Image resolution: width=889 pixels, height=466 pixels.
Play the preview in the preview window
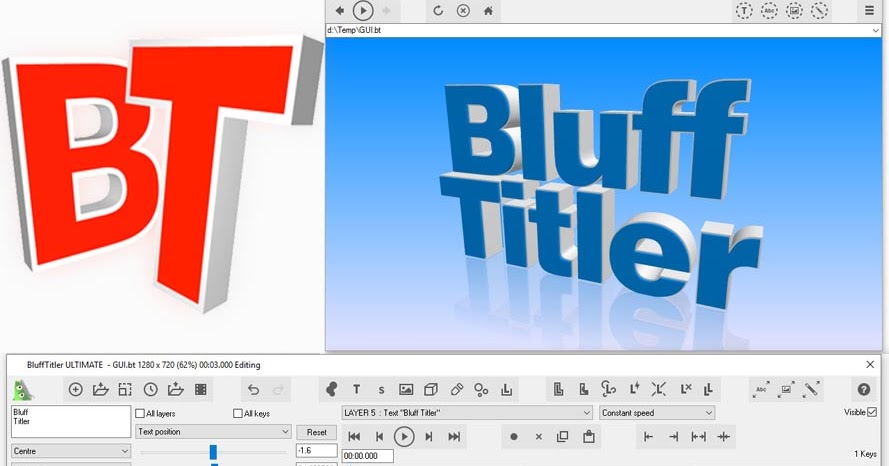pyautogui.click(x=363, y=11)
